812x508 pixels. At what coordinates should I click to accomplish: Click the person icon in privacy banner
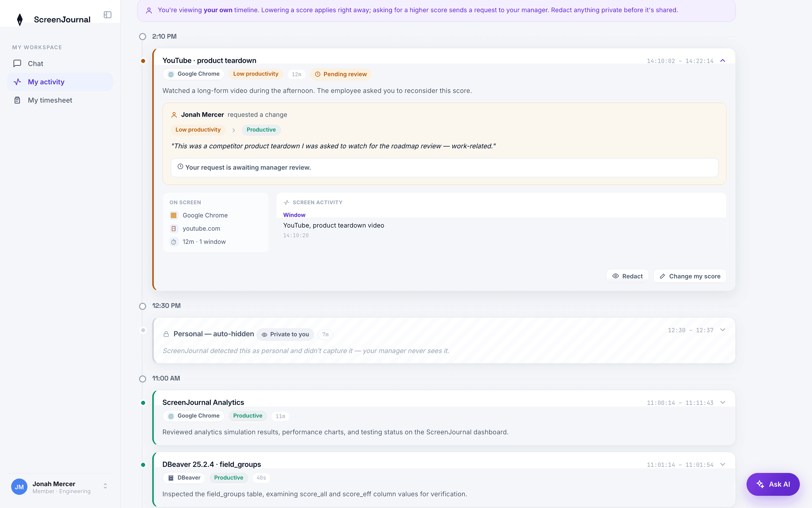(x=149, y=10)
